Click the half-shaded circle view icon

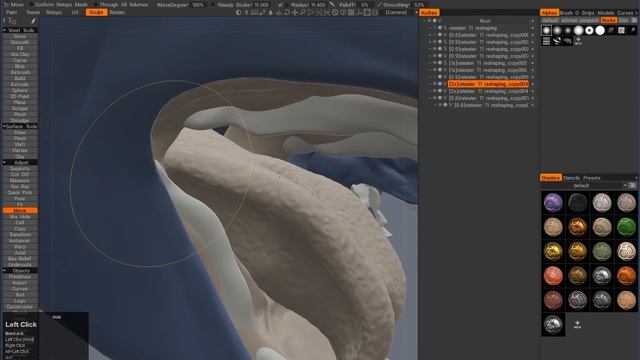(239, 13)
